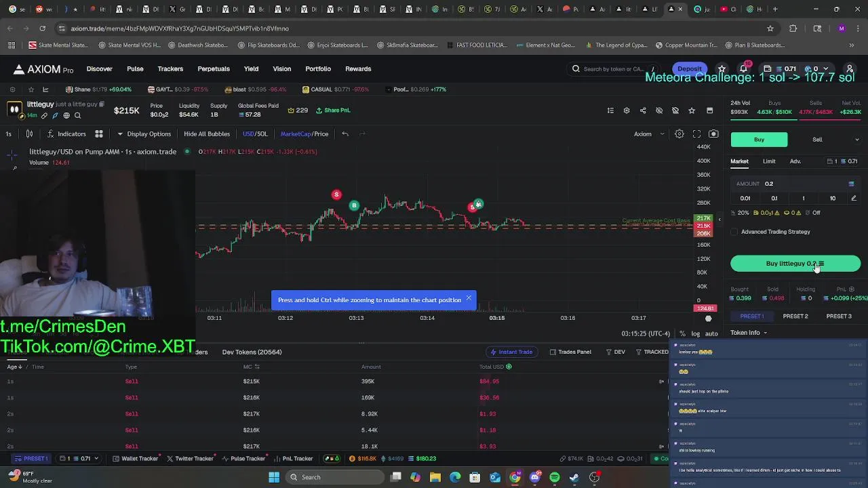Viewport: 868px width, 488px height.
Task: Collapse the chart side panel arrow
Action: pos(719,220)
